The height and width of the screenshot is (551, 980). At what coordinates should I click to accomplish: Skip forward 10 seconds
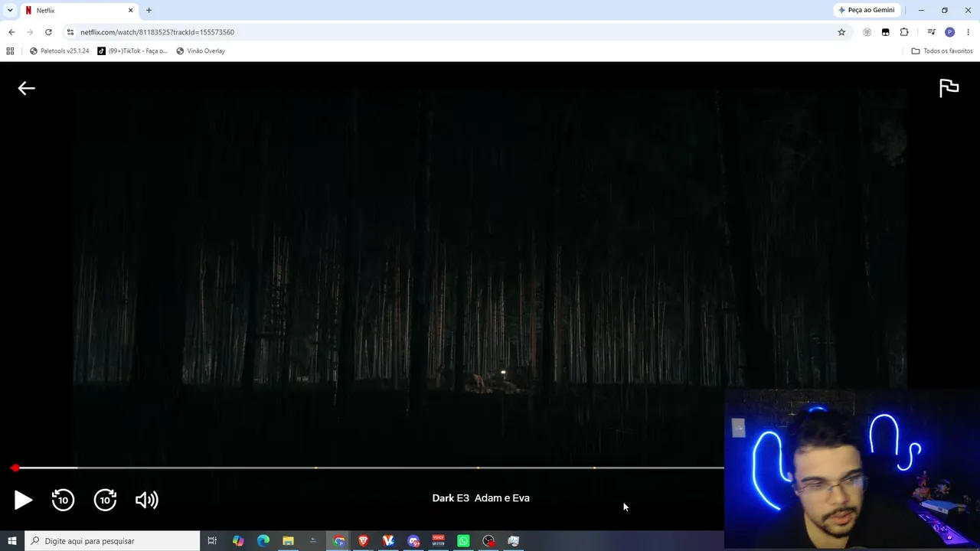click(105, 500)
